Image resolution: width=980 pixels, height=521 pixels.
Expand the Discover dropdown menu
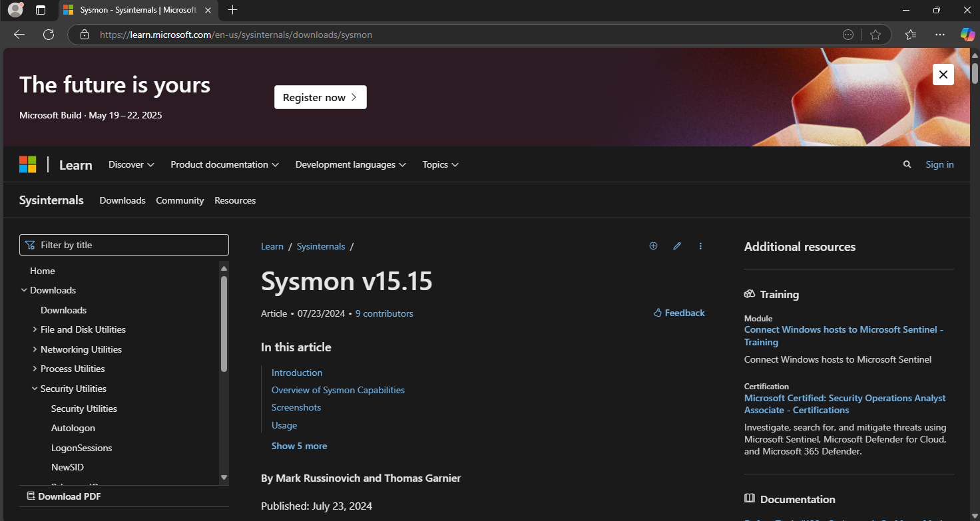point(131,164)
